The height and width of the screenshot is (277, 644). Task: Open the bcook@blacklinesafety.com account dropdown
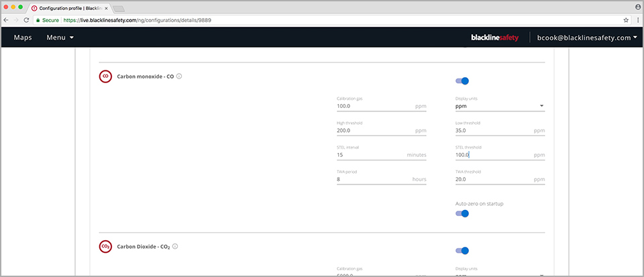point(587,38)
